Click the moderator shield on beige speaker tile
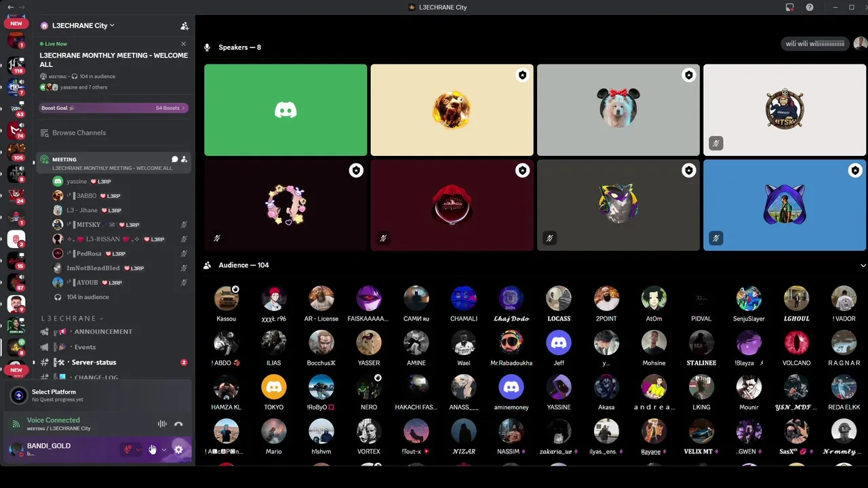868x488 pixels. coord(522,75)
